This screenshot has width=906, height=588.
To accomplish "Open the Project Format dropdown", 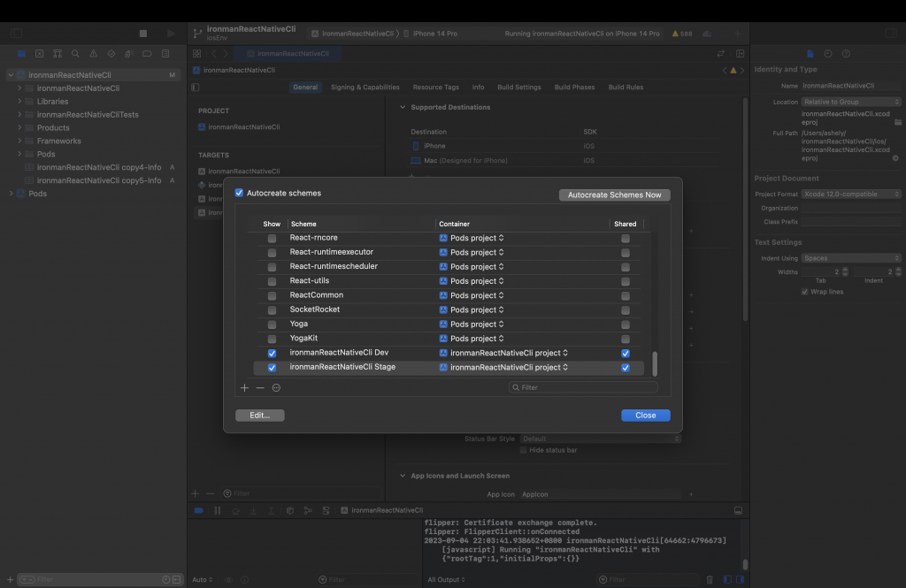I will (x=850, y=194).
